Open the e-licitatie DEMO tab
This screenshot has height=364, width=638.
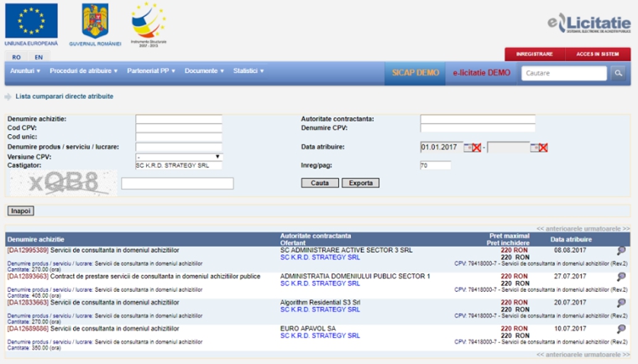pyautogui.click(x=481, y=73)
